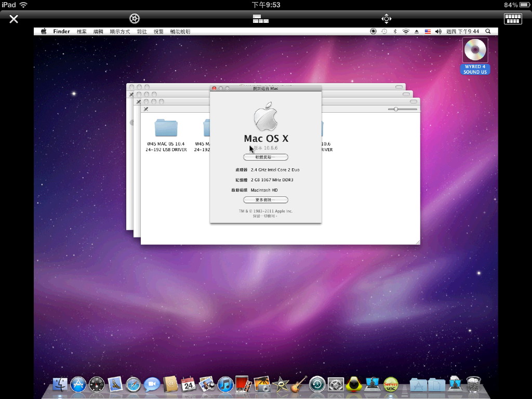
Task: Click the '2 GB 1067 MHz DDR3' text
Action: tap(272, 180)
